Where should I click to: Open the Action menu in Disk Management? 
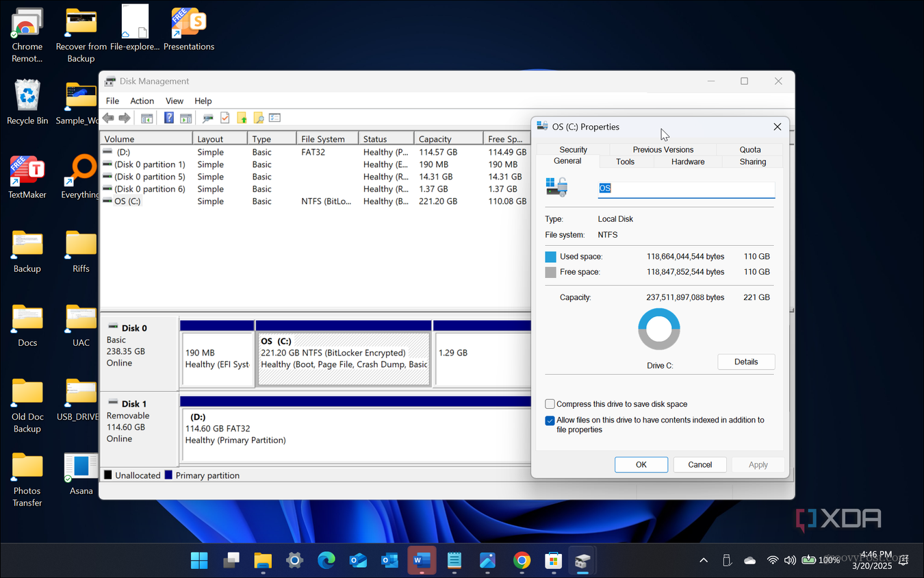142,101
